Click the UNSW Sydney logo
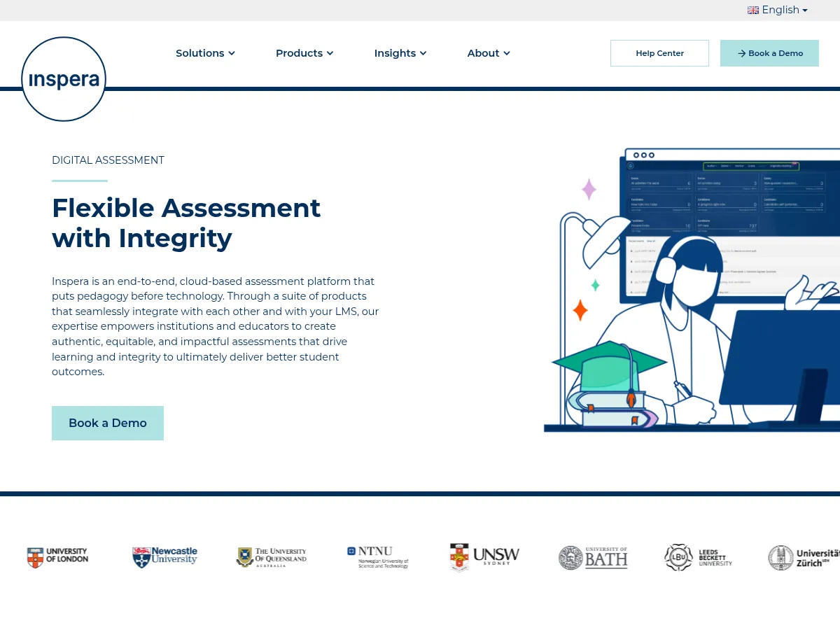This screenshot has height=630, width=840. coord(484,557)
